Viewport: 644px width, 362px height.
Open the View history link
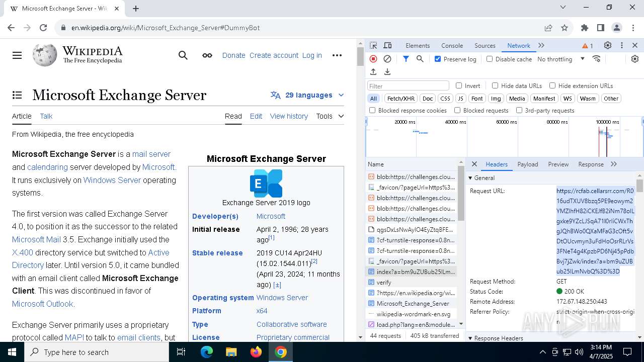point(289,116)
